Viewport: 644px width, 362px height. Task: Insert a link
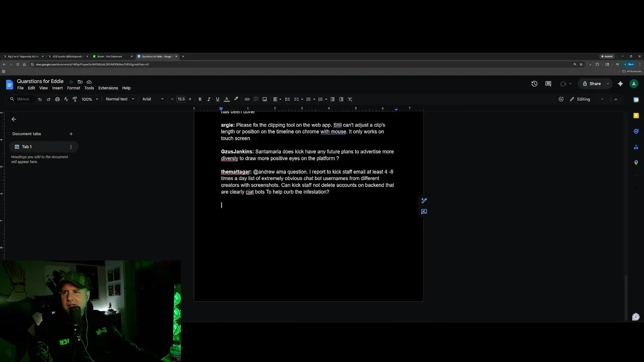pos(247,99)
